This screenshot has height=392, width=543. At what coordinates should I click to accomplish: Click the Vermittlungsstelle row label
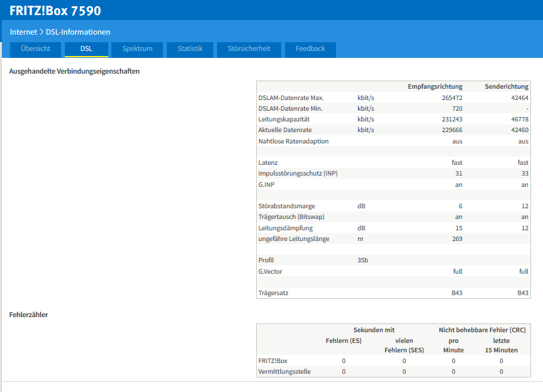click(x=284, y=371)
